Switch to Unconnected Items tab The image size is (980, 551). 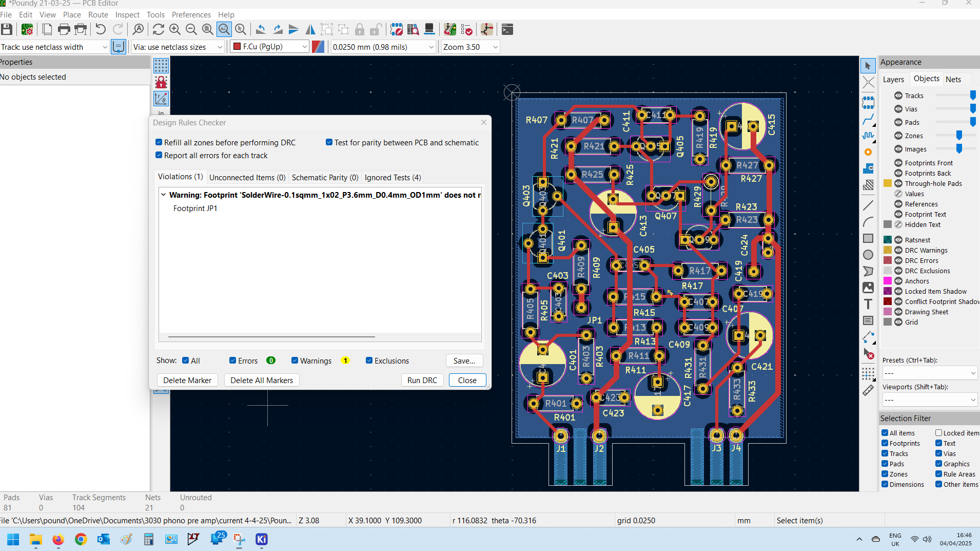247,177
